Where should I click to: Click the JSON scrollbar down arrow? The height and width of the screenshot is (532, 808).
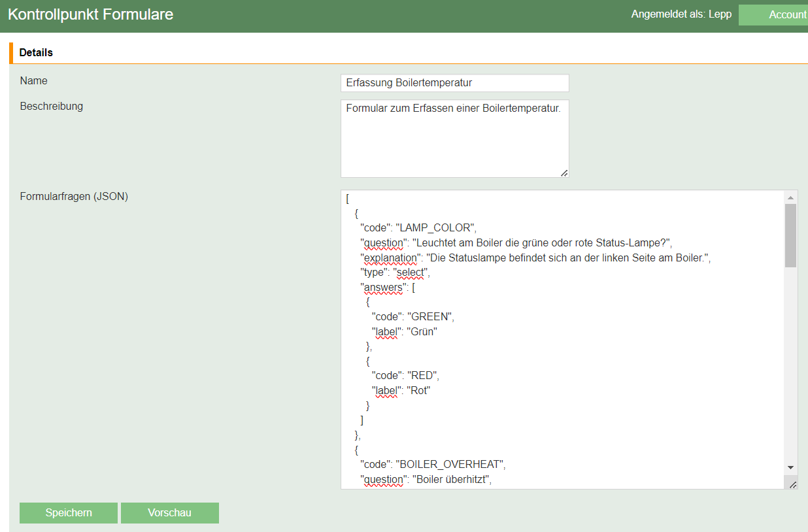point(790,468)
